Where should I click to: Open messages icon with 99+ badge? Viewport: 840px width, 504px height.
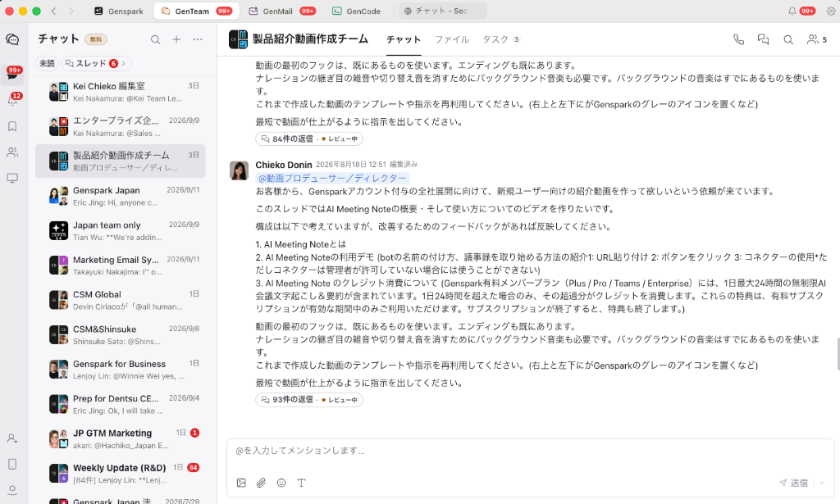coord(13,74)
